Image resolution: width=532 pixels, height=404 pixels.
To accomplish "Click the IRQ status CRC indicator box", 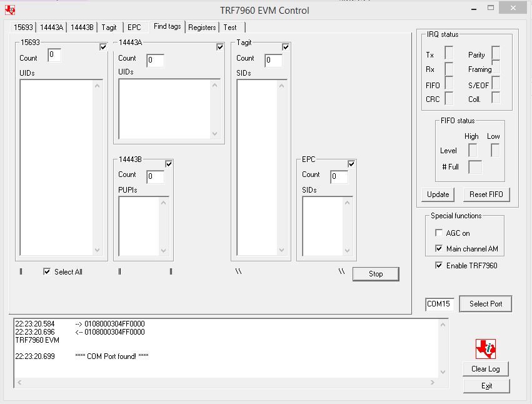I will [x=449, y=98].
